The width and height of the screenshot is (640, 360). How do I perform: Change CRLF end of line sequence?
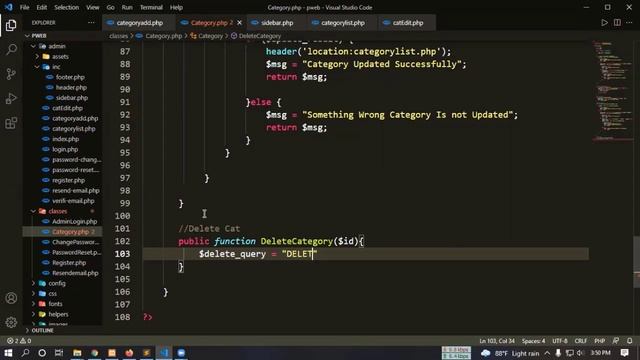580,340
